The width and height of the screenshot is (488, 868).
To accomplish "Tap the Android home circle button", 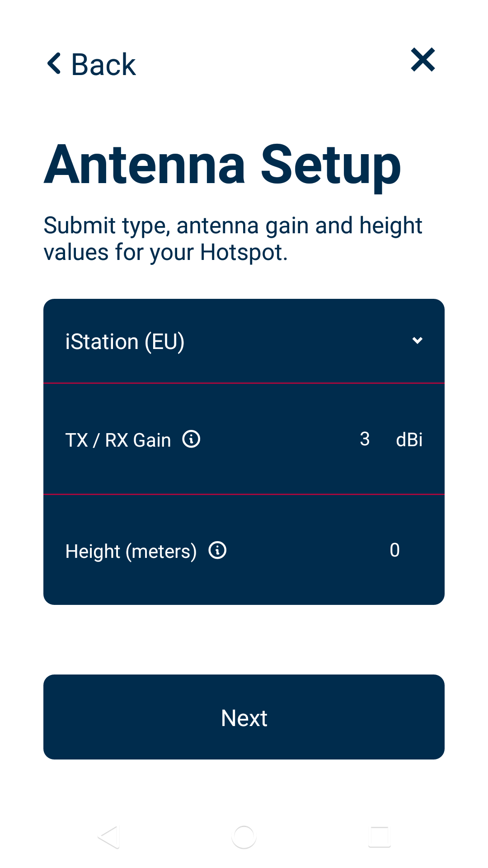I will point(244,837).
